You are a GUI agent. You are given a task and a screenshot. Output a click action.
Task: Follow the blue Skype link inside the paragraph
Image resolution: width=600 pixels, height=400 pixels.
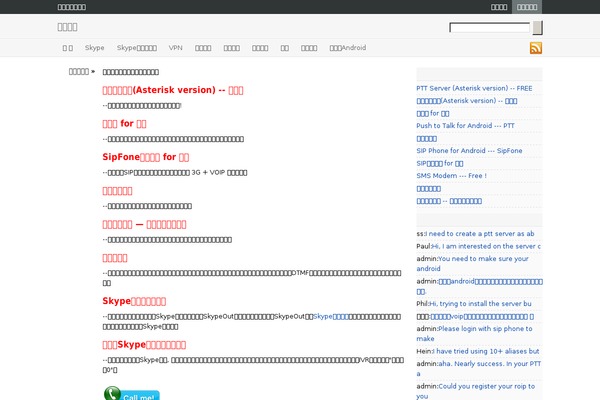tap(331, 317)
